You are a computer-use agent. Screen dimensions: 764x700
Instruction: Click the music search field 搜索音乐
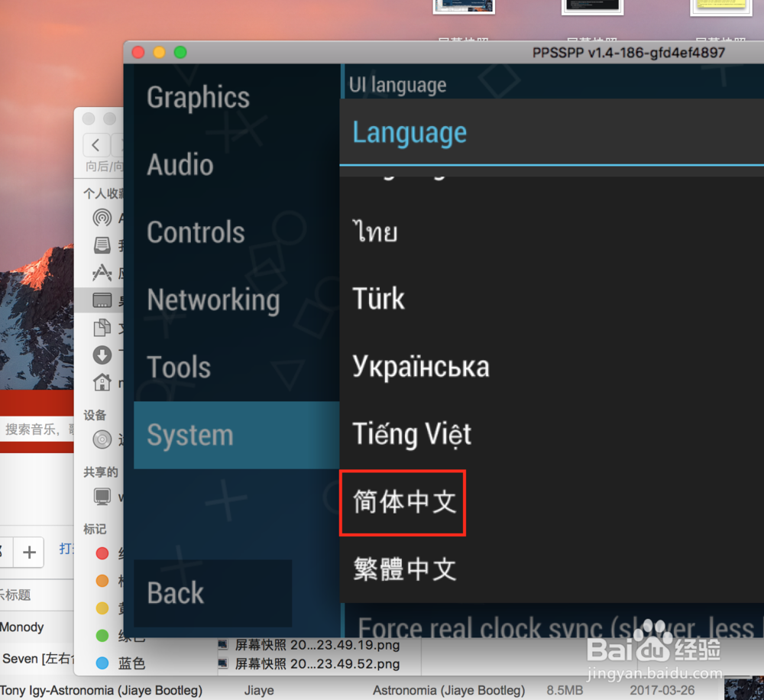coord(37,429)
